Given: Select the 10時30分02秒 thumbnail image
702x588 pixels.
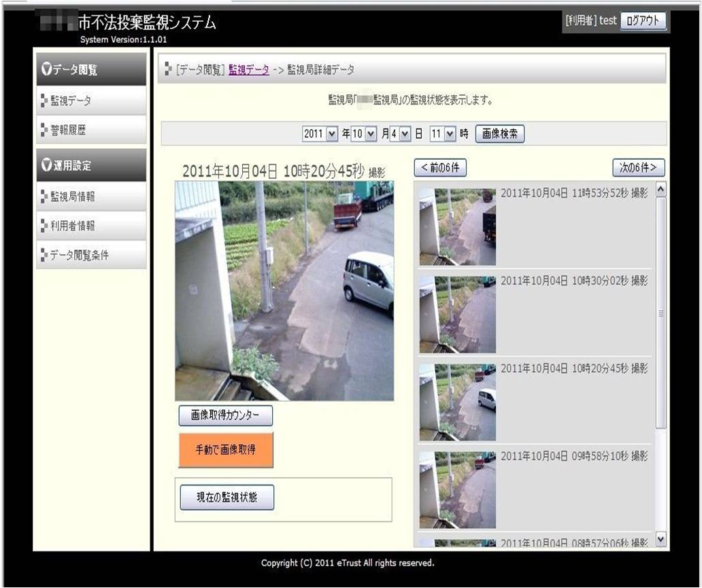Looking at the screenshot, I should pyautogui.click(x=458, y=314).
